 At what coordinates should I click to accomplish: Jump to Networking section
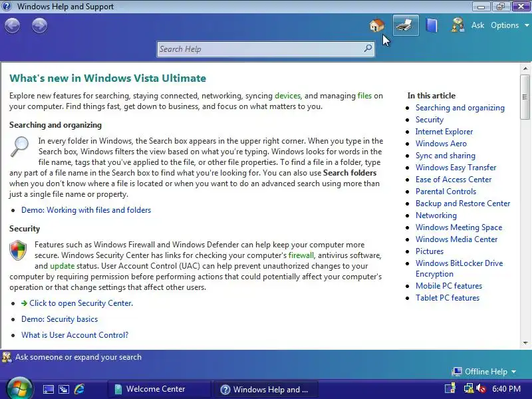(436, 215)
